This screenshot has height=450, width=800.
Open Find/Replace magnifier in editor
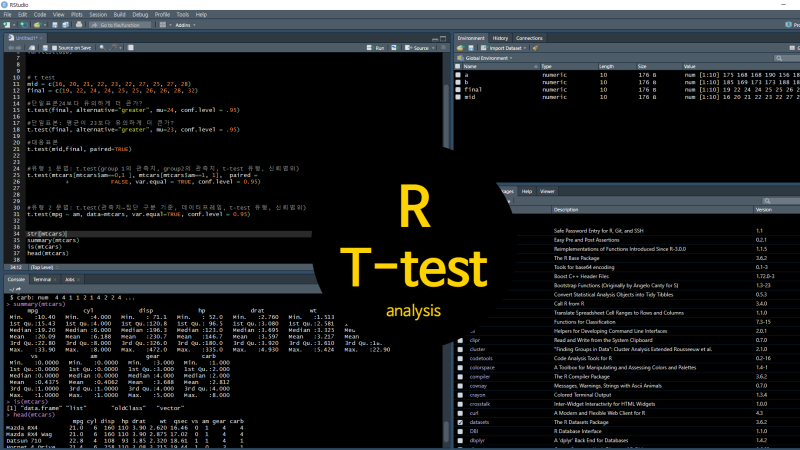pos(102,47)
